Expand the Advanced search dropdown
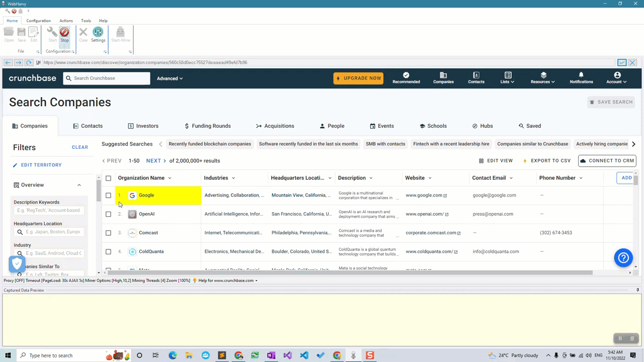The width and height of the screenshot is (644, 362). (170, 78)
